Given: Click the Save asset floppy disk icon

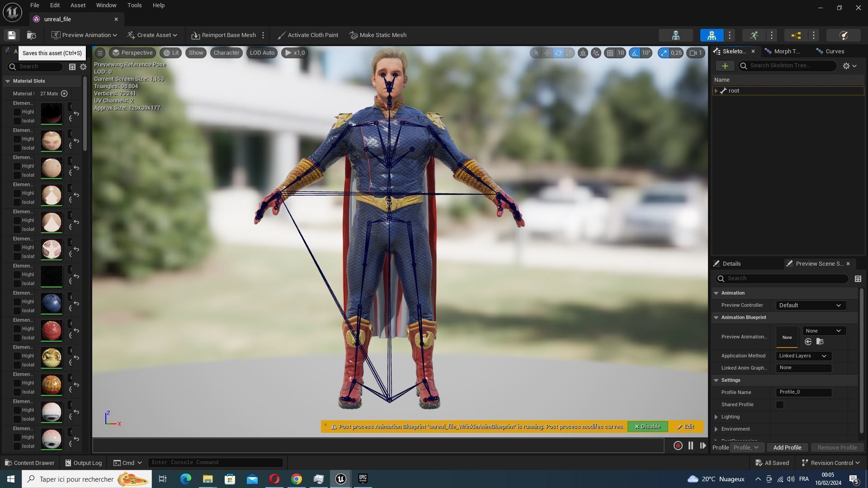Looking at the screenshot, I should pos(12,35).
